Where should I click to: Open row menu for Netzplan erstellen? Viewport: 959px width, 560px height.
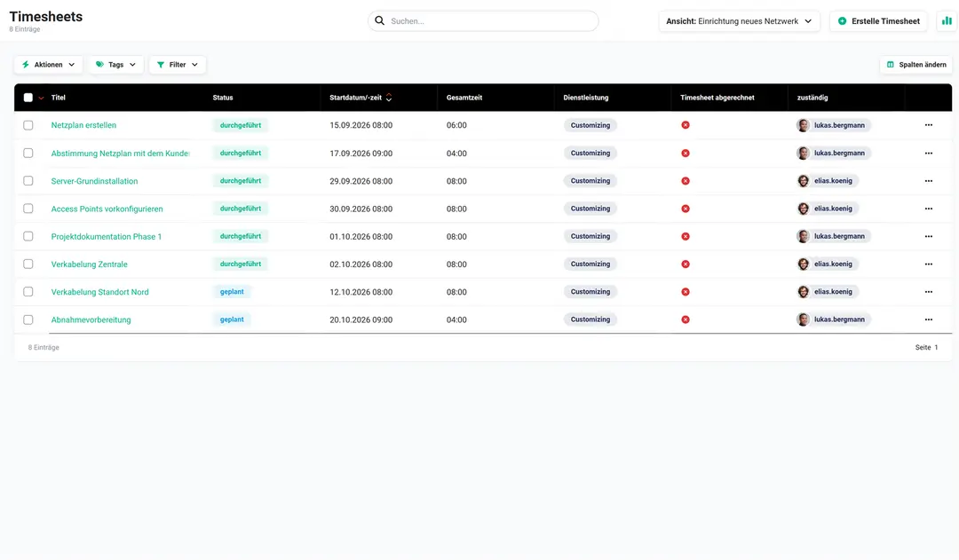pyautogui.click(x=929, y=125)
